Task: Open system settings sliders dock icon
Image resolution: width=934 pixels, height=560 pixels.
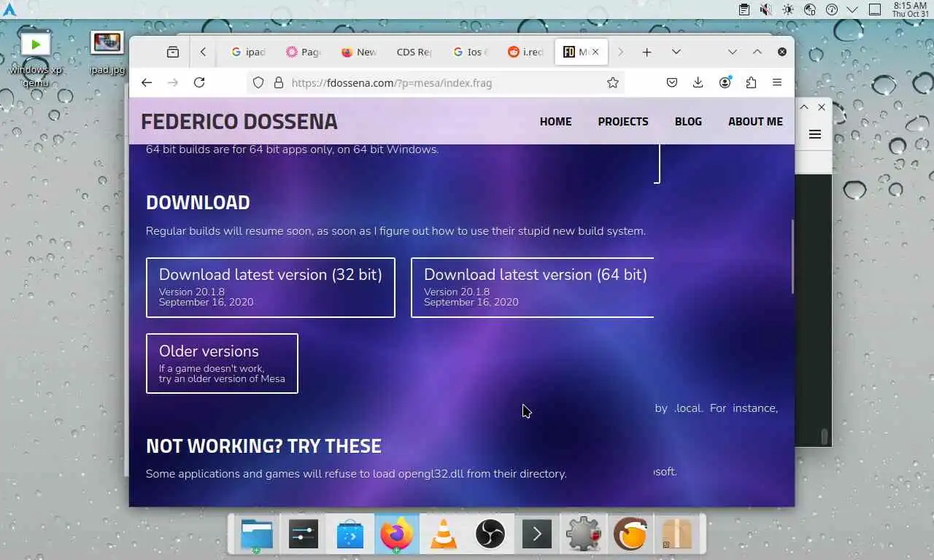Action: pos(304,535)
